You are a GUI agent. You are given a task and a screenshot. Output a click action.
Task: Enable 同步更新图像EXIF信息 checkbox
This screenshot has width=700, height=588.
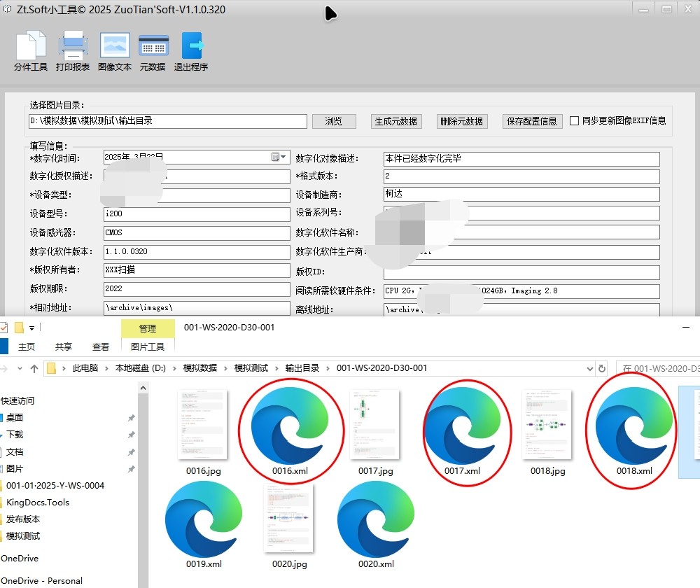575,120
